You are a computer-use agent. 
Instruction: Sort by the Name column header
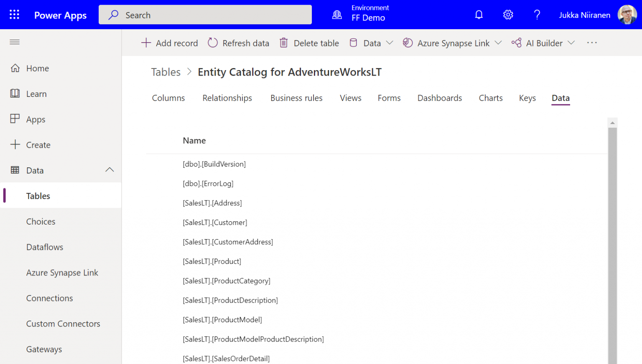(x=194, y=141)
